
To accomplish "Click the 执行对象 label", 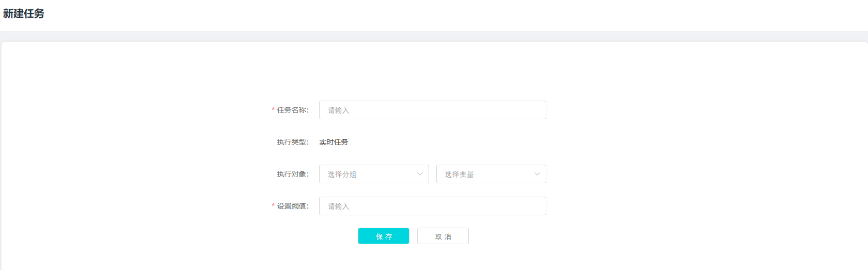I will pyautogui.click(x=293, y=174).
